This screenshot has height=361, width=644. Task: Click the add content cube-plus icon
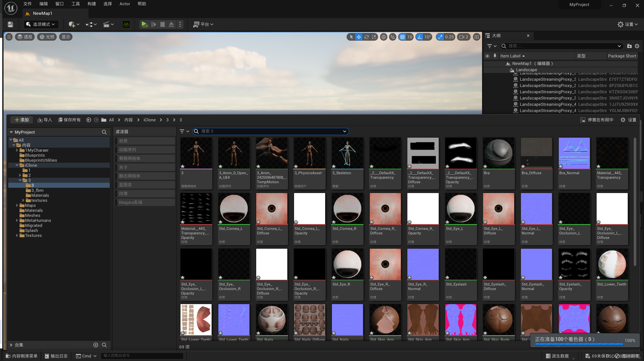pyautogui.click(x=72, y=24)
